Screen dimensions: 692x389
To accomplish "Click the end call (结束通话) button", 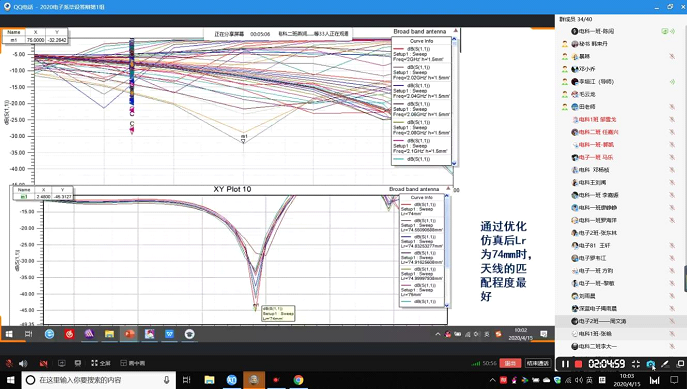I will 538,363.
